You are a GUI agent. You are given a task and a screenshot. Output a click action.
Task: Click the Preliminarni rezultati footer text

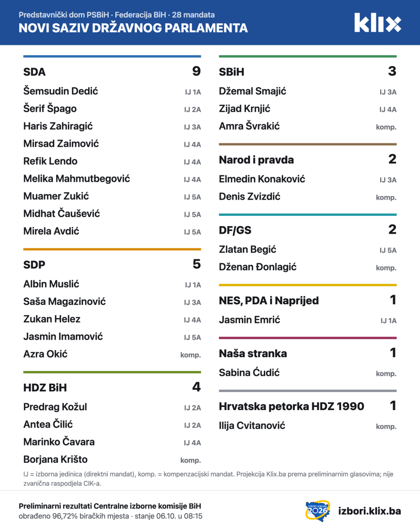[x=110, y=506]
